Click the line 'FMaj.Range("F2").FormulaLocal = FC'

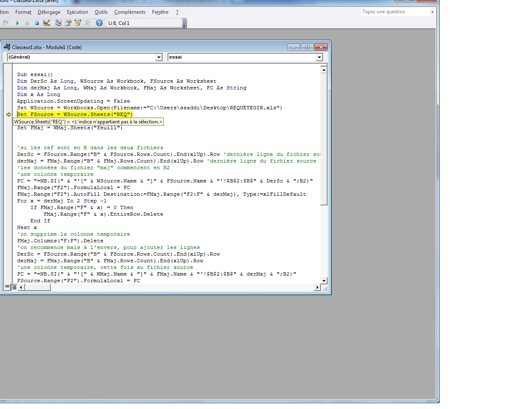click(74, 187)
